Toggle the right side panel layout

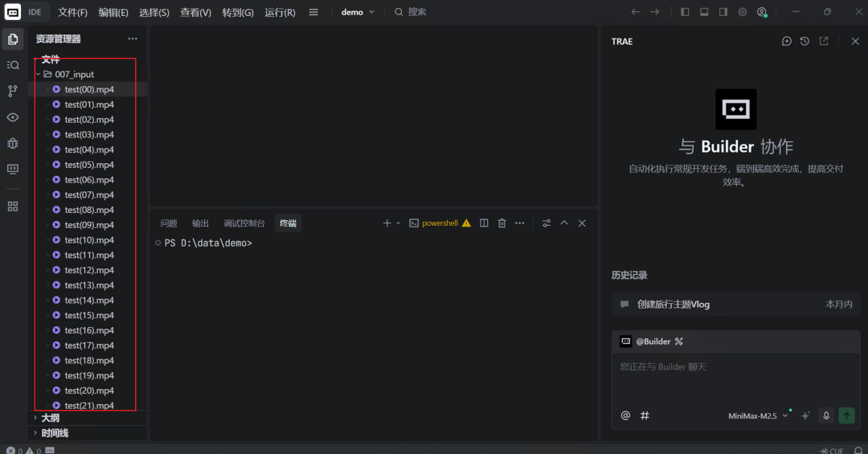click(723, 12)
